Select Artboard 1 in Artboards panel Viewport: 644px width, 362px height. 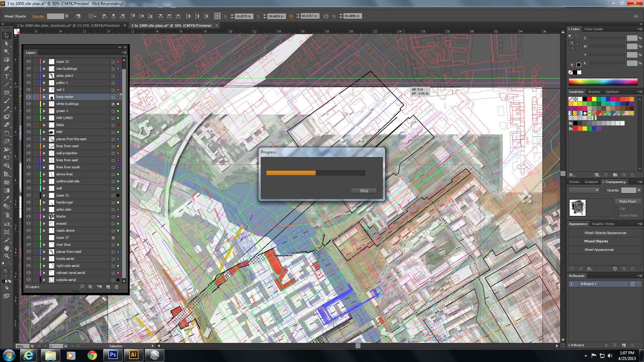(x=605, y=284)
